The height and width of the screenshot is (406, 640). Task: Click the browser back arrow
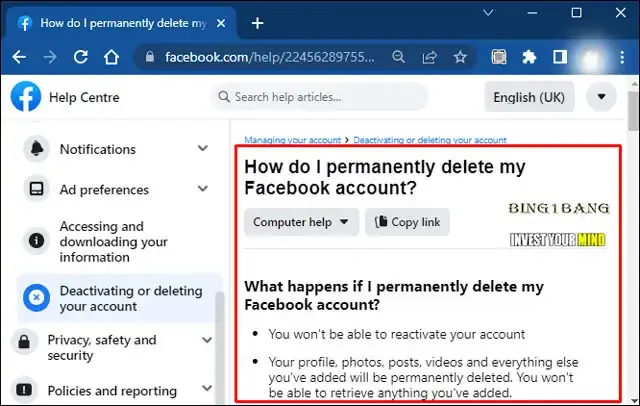[x=19, y=57]
